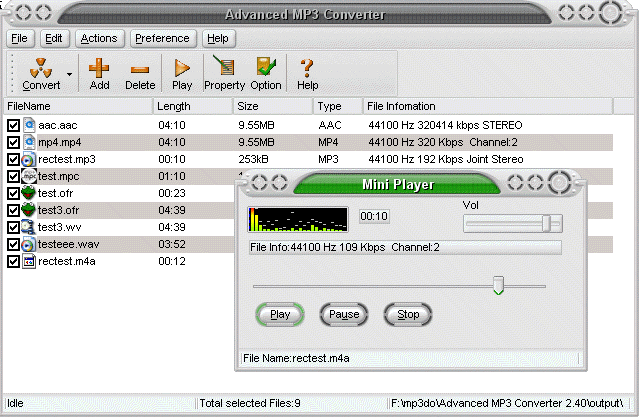Uncheck the rectest.m4a checkbox
Screen dimensions: 639x417
[x=13, y=261]
